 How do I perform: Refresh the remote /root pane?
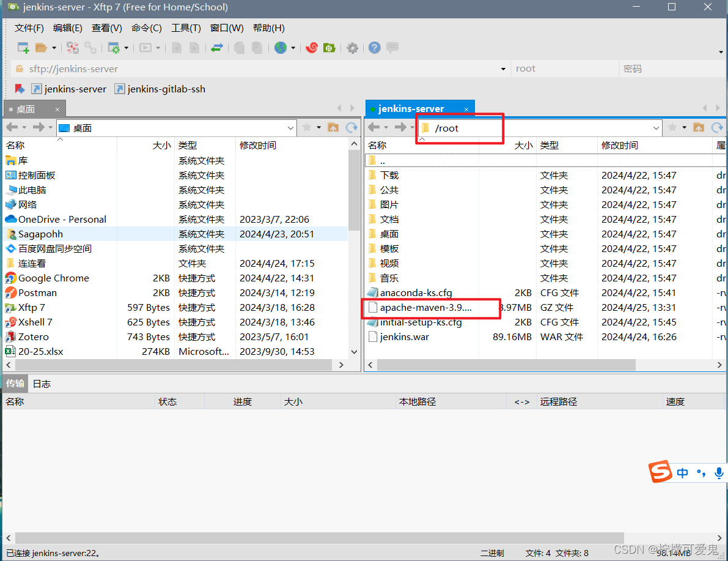point(718,127)
